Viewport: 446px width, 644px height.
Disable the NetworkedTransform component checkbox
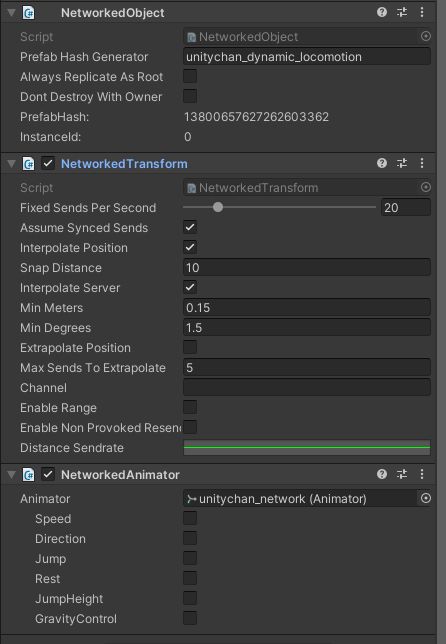pos(48,163)
